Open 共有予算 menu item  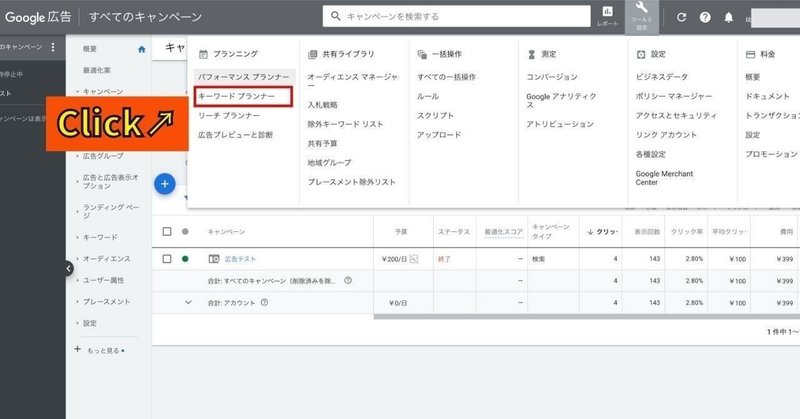(322, 143)
